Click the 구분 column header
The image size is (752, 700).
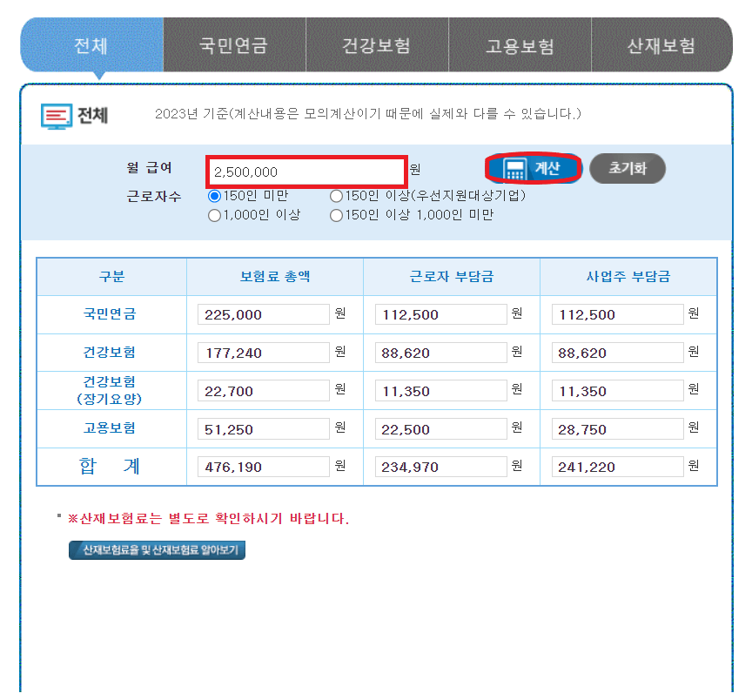[111, 276]
